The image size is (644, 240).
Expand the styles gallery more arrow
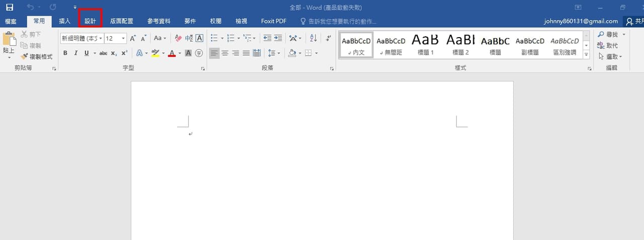587,54
